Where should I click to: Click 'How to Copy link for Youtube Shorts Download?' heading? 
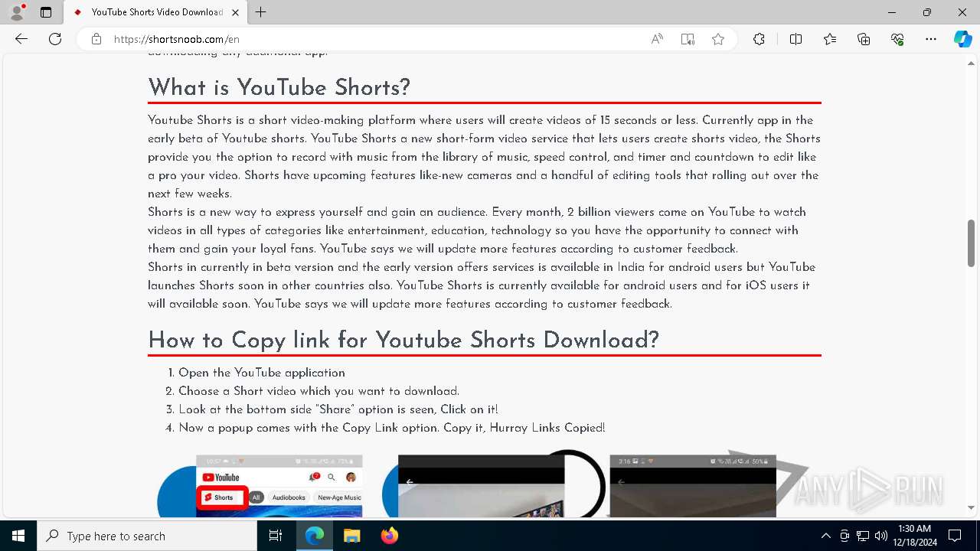[403, 340]
